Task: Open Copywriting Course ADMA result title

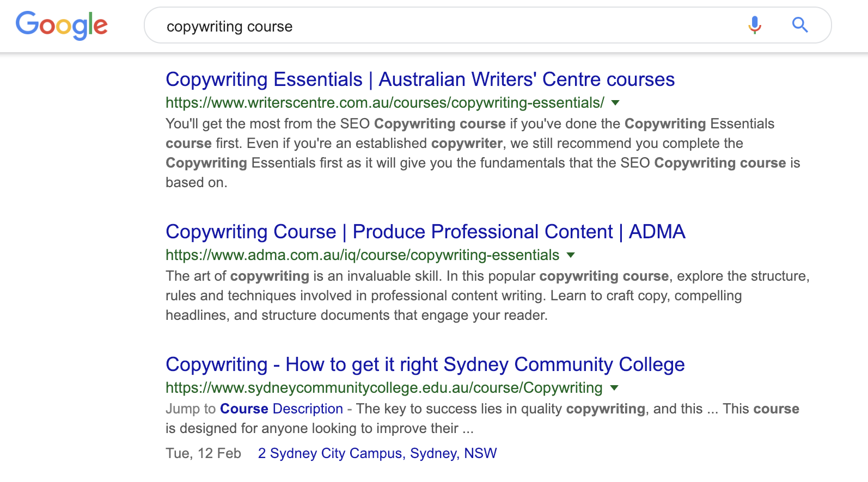Action: click(x=425, y=232)
